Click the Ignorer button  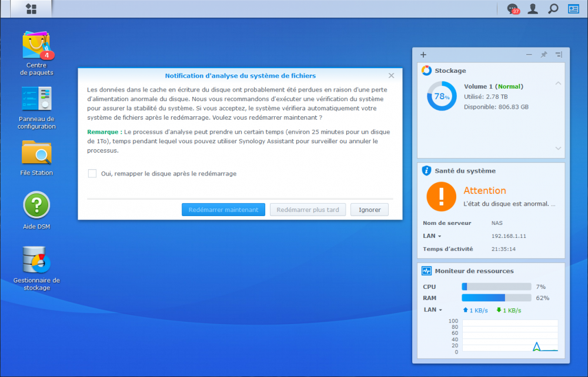[x=369, y=210]
